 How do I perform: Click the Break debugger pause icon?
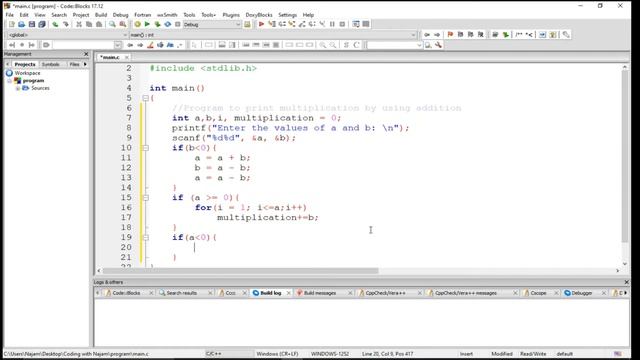coord(332,24)
